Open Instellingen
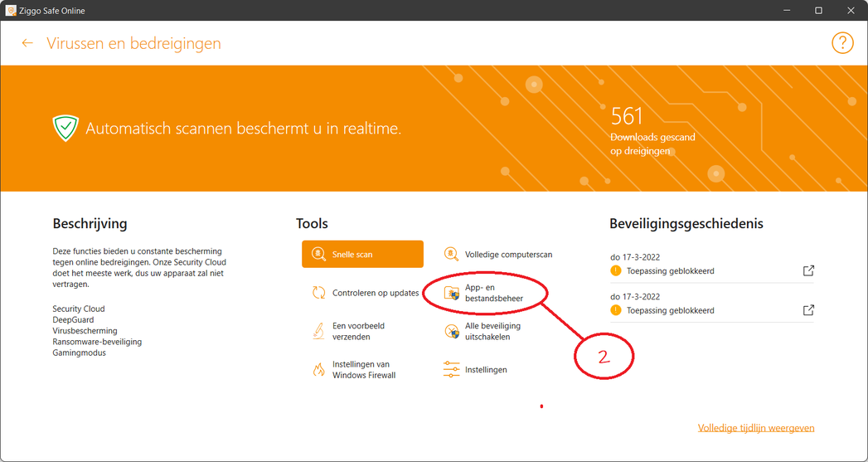Image resolution: width=868 pixels, height=462 pixels. coord(476,369)
